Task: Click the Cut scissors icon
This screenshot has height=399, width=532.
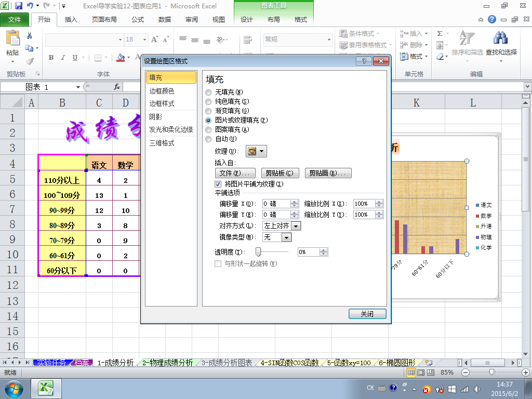Action: coord(29,35)
